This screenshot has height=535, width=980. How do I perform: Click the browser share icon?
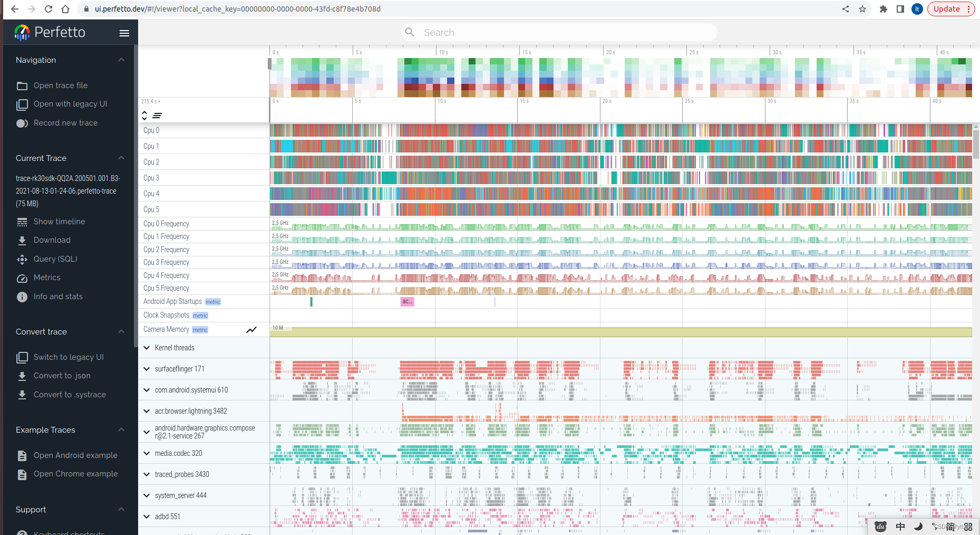pyautogui.click(x=846, y=9)
